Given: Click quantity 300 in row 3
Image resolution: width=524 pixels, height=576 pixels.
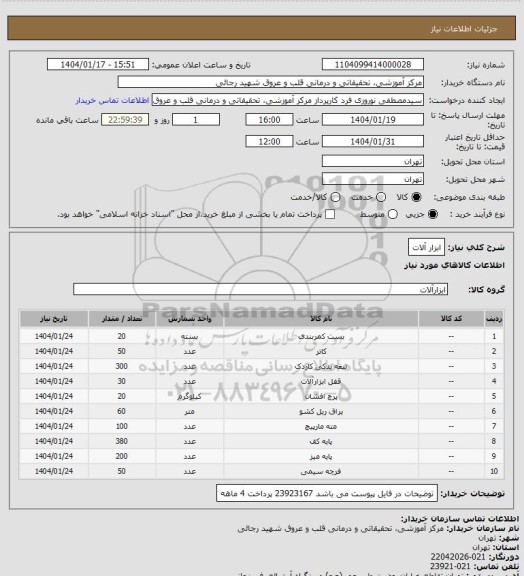Looking at the screenshot, I should click(x=122, y=366).
